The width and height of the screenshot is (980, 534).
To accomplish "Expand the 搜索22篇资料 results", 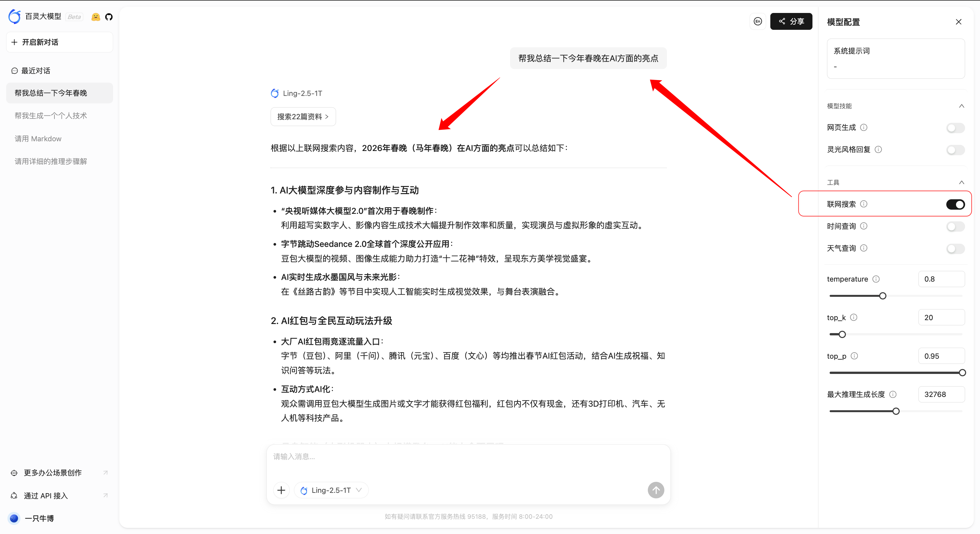I will [x=303, y=116].
